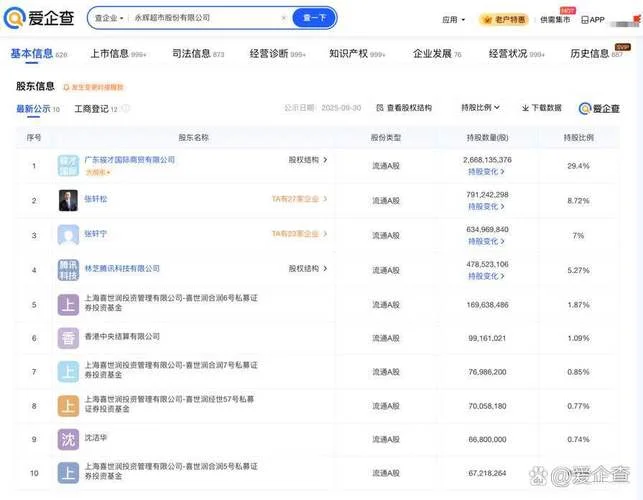Search with the 查一下 button
Viewport: 643px width, 500px height.
pos(314,18)
